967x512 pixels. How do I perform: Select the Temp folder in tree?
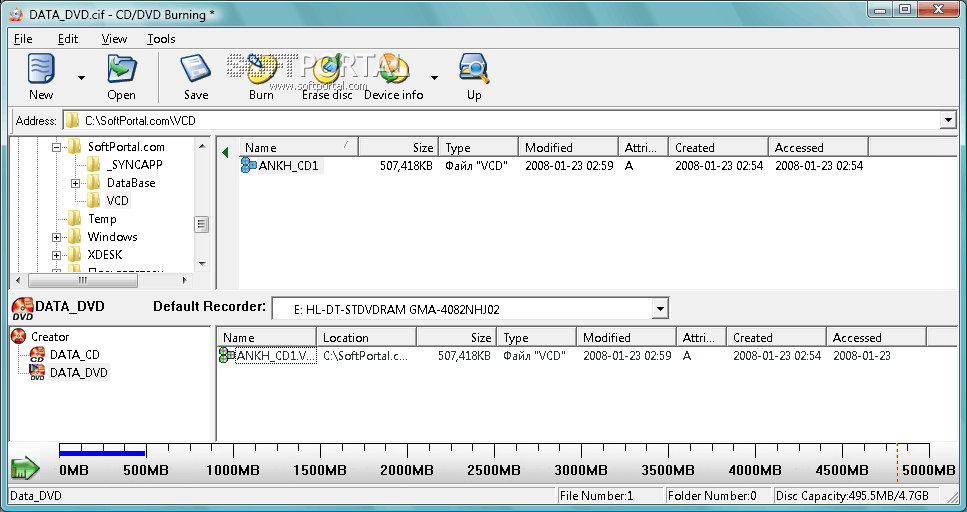pyautogui.click(x=102, y=218)
